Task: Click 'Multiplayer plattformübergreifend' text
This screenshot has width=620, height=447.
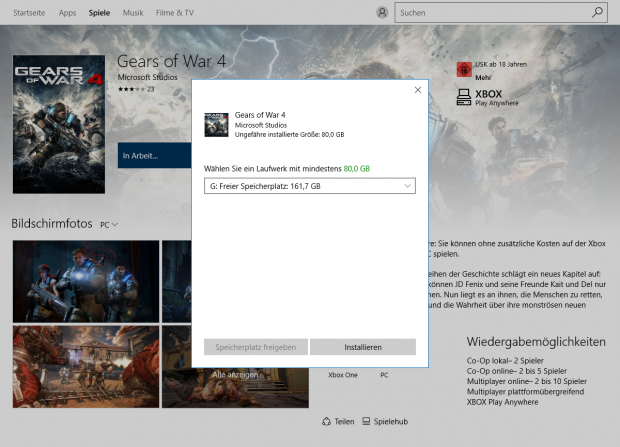Action: pos(525,392)
